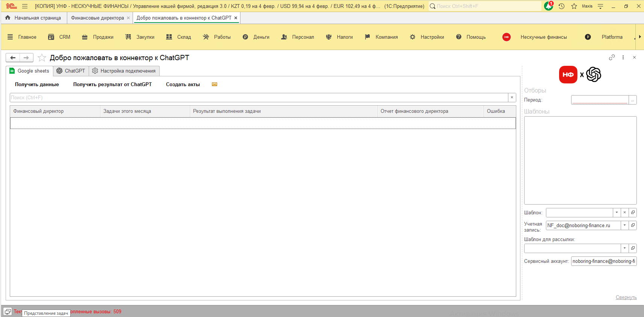Click the Свернуть link

coord(626,297)
